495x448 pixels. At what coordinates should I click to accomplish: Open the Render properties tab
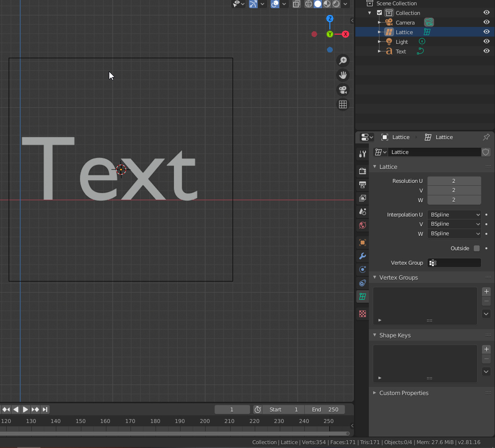[x=363, y=171]
